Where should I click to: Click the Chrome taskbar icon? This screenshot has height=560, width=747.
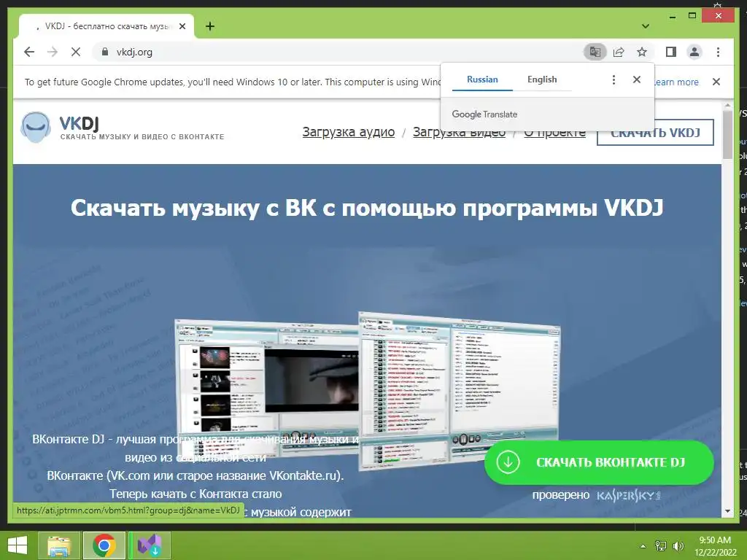pos(104,545)
